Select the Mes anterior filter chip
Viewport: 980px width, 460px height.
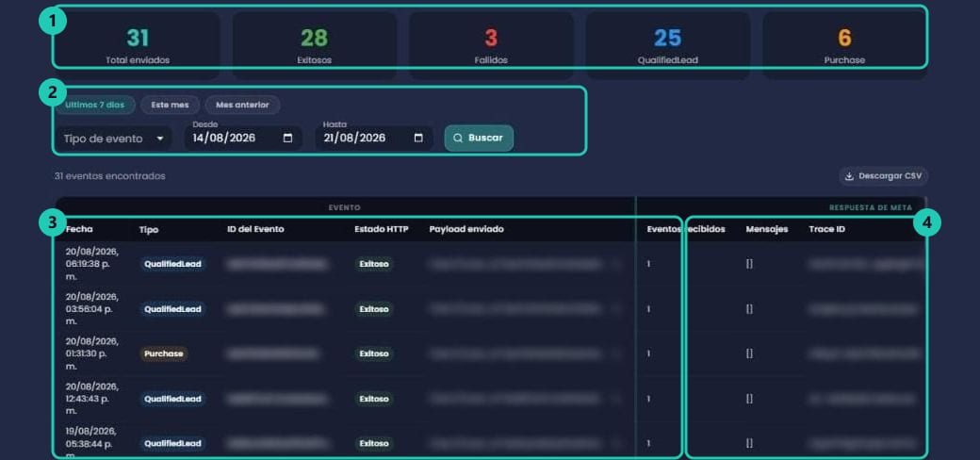[x=242, y=105]
